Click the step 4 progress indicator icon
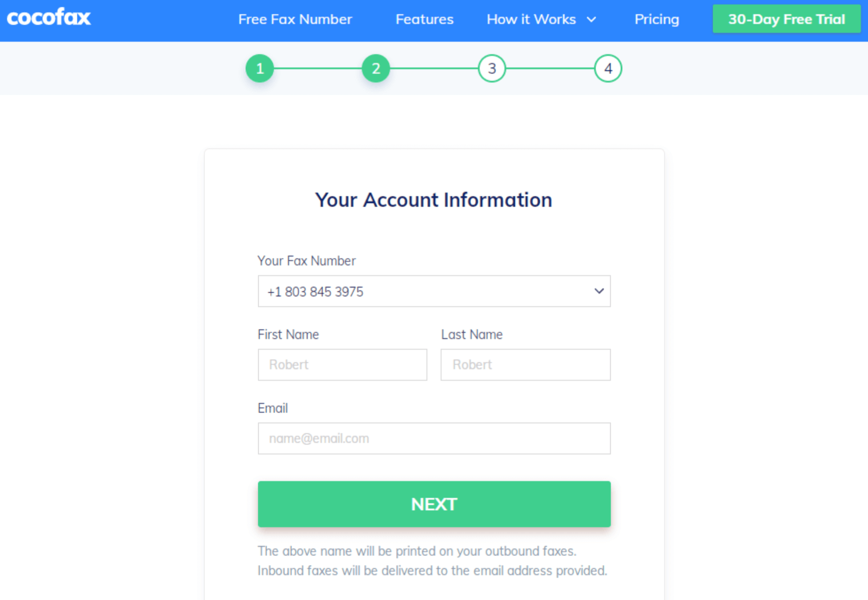Screen dimensions: 868x600 click(608, 68)
